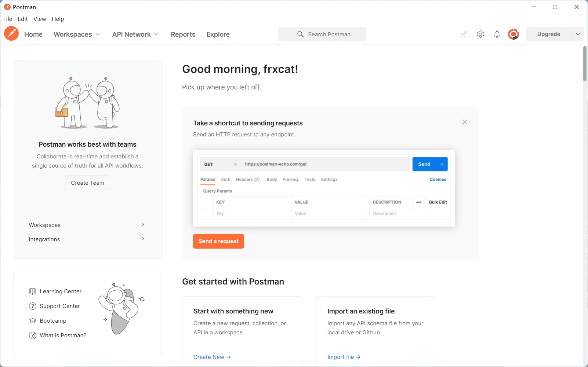Open notifications bell icon
Screen dimensions: 588x367
tap(497, 34)
